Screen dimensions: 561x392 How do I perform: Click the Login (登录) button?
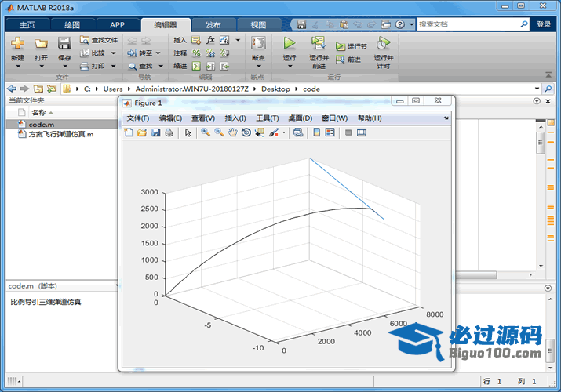coord(544,24)
